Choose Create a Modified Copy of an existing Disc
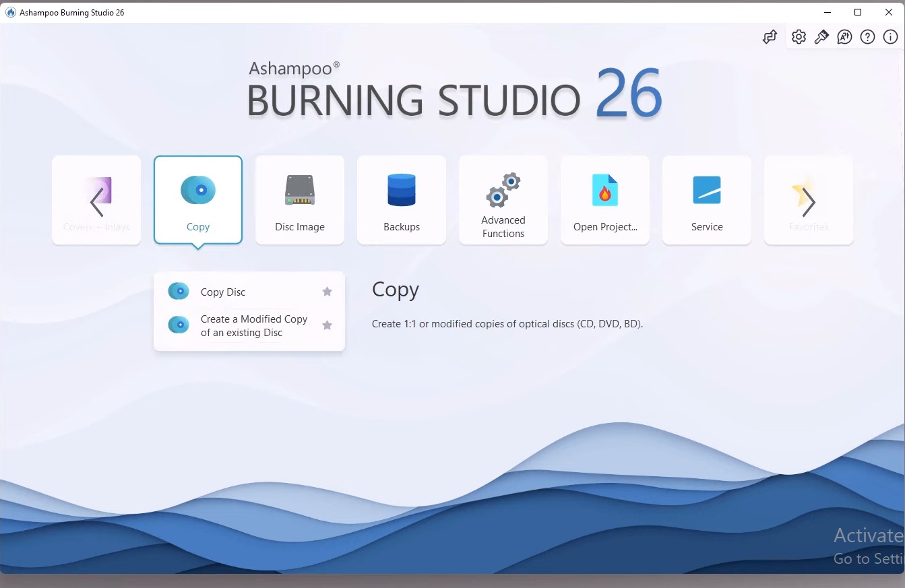 click(249, 325)
